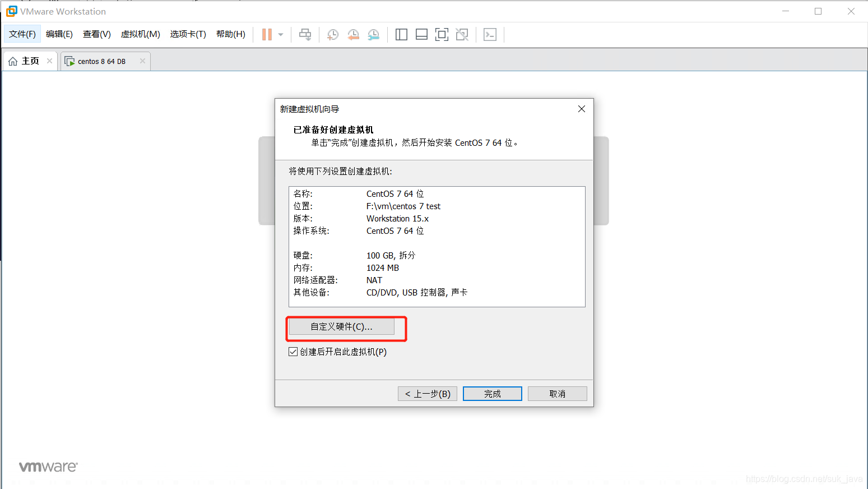Enter full screen mode
This screenshot has height=489, width=868.
tap(442, 34)
